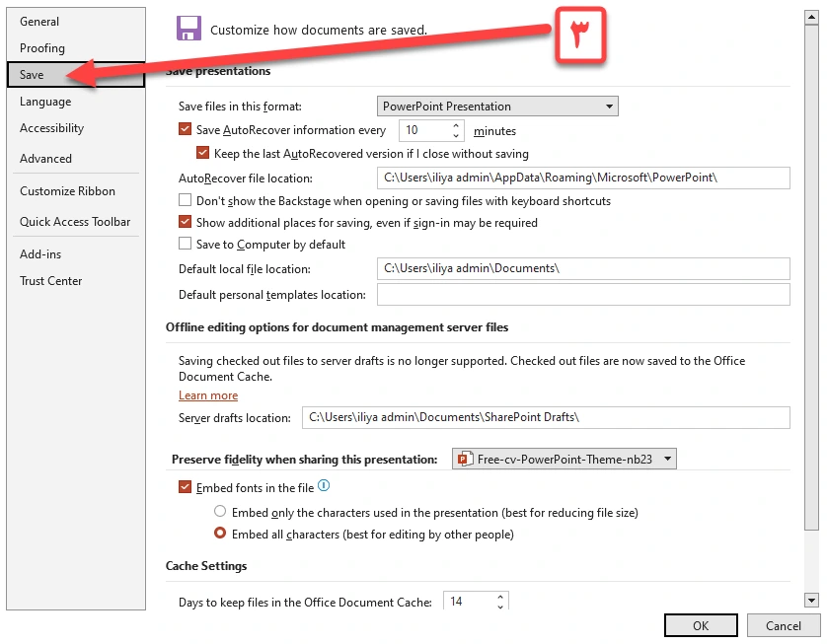Toggle Save AutoRecover information checkbox
Image resolution: width=827 pixels, height=644 pixels.
pyautogui.click(x=186, y=129)
